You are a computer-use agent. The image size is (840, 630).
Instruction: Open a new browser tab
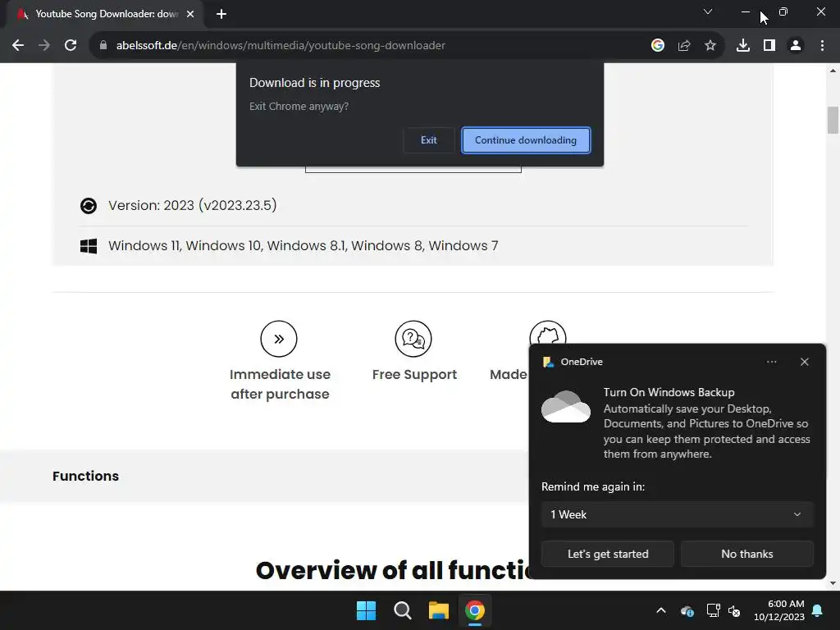click(x=221, y=14)
